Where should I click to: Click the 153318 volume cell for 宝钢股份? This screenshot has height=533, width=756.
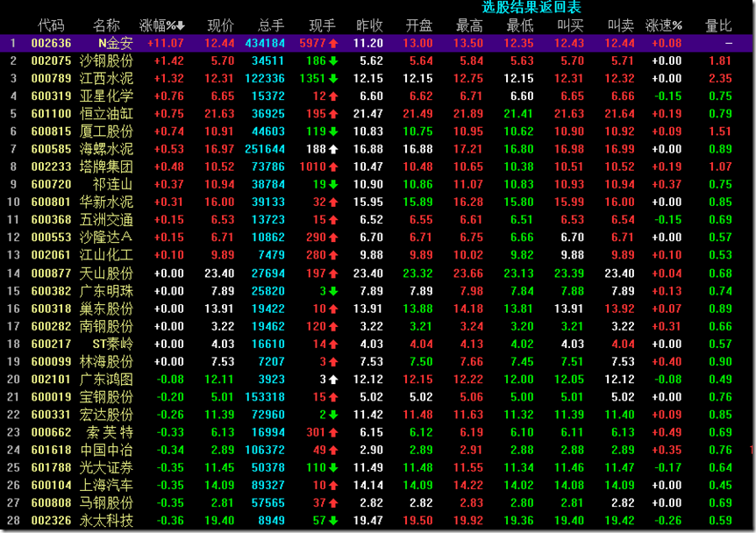point(265,397)
